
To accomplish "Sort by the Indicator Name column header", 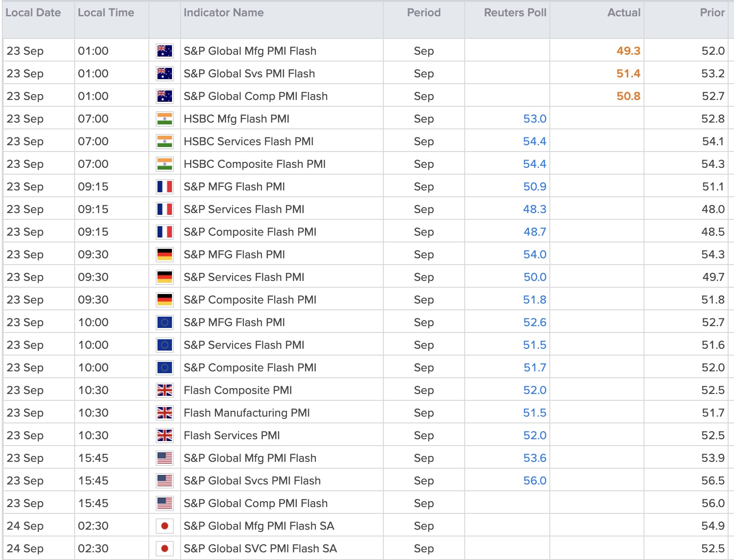I will point(224,13).
